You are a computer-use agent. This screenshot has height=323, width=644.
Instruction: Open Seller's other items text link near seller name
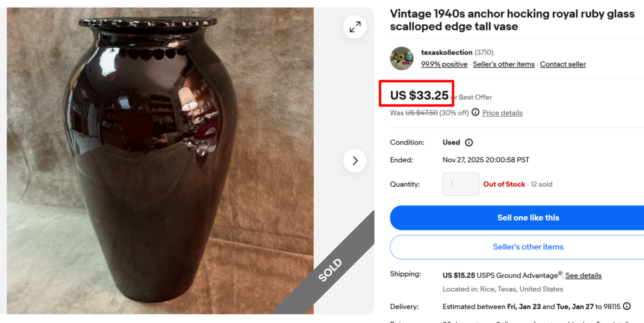click(x=504, y=64)
